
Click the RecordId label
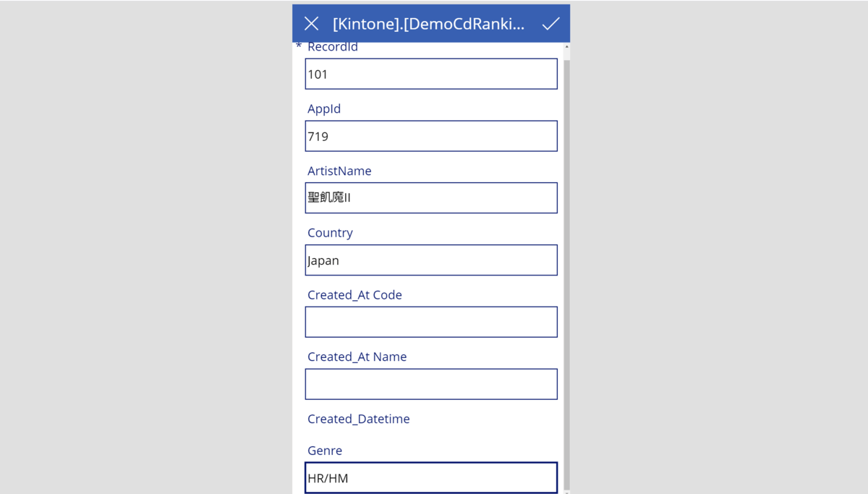point(333,47)
